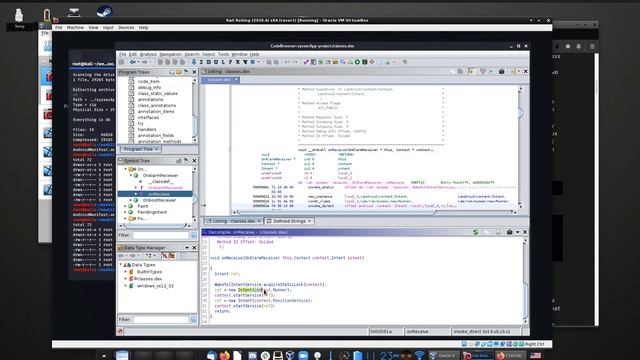Select the 'U' next-undefined toolbar icon

[216, 62]
